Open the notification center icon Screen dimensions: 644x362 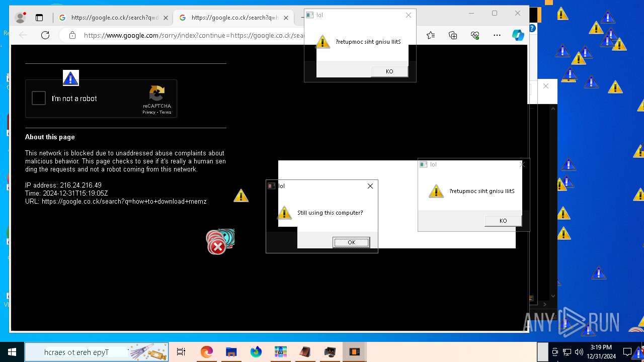click(627, 352)
